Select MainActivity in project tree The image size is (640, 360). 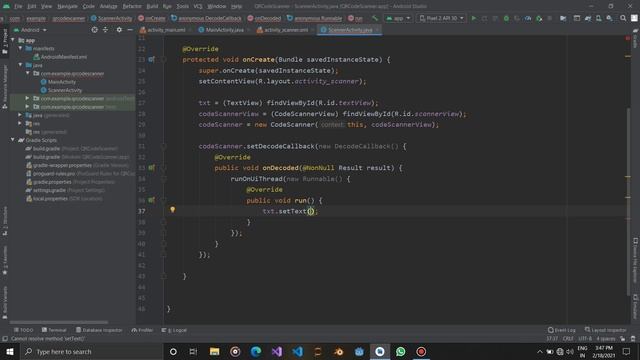[58, 82]
